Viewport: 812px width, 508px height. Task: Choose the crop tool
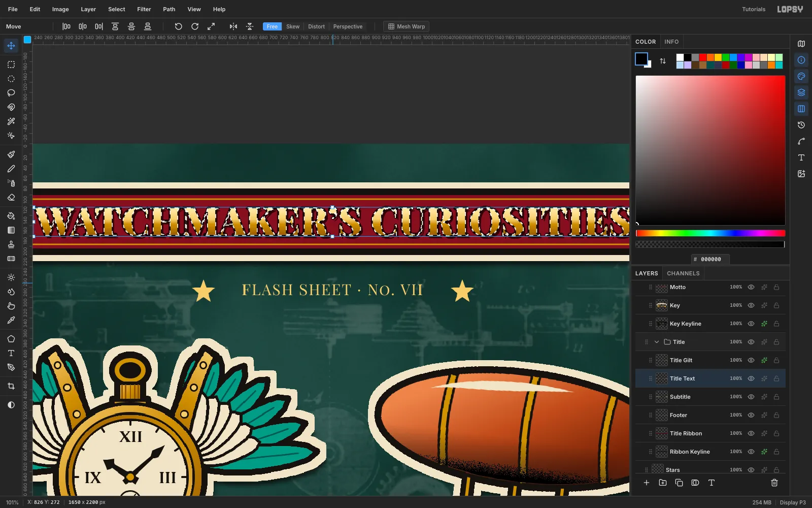11,386
